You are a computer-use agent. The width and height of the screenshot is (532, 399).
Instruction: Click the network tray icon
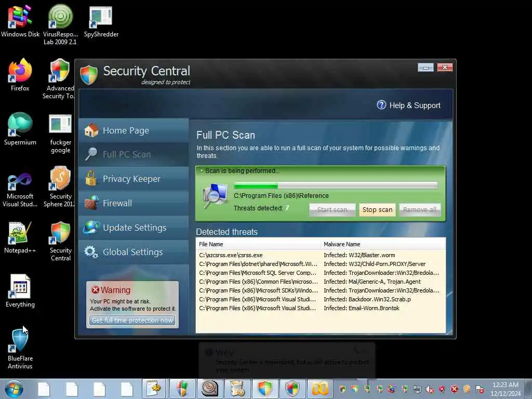coord(417,389)
